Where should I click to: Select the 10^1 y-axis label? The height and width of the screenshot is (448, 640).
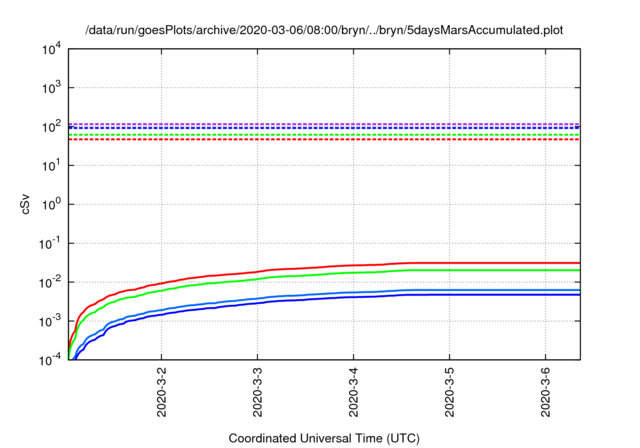click(x=52, y=166)
